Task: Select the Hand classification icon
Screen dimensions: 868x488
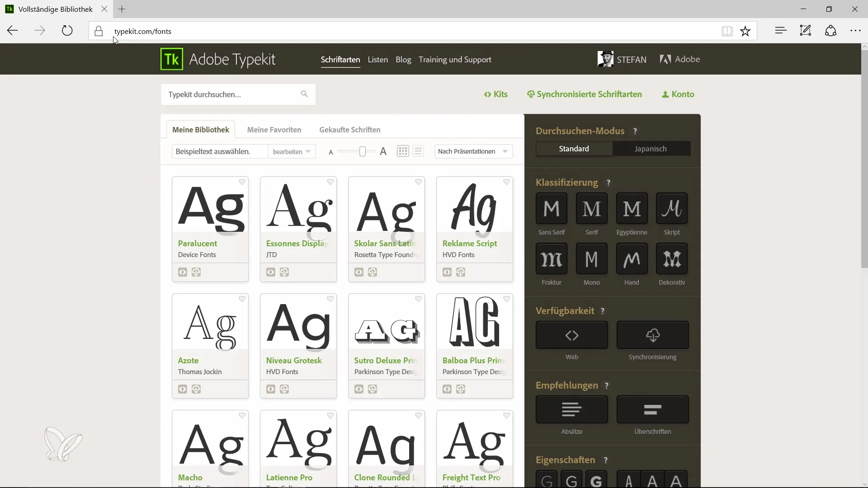Action: click(632, 258)
